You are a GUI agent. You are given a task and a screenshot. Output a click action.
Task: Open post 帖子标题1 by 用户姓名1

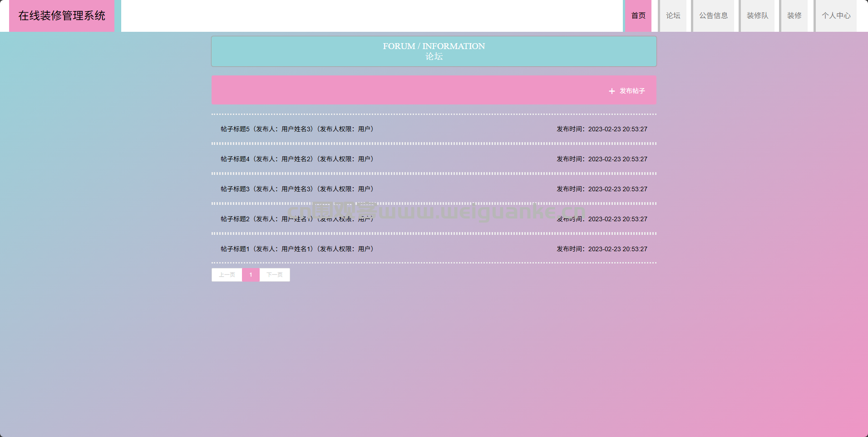(x=297, y=249)
